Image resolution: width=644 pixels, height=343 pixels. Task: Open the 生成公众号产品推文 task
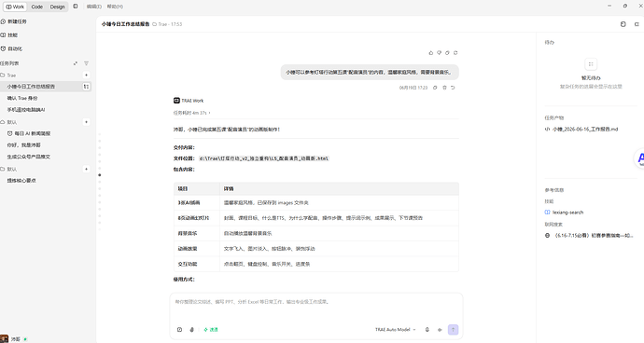click(x=28, y=157)
